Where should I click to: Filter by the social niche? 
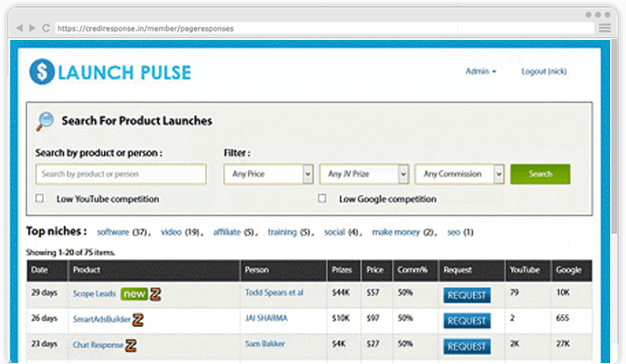(334, 232)
